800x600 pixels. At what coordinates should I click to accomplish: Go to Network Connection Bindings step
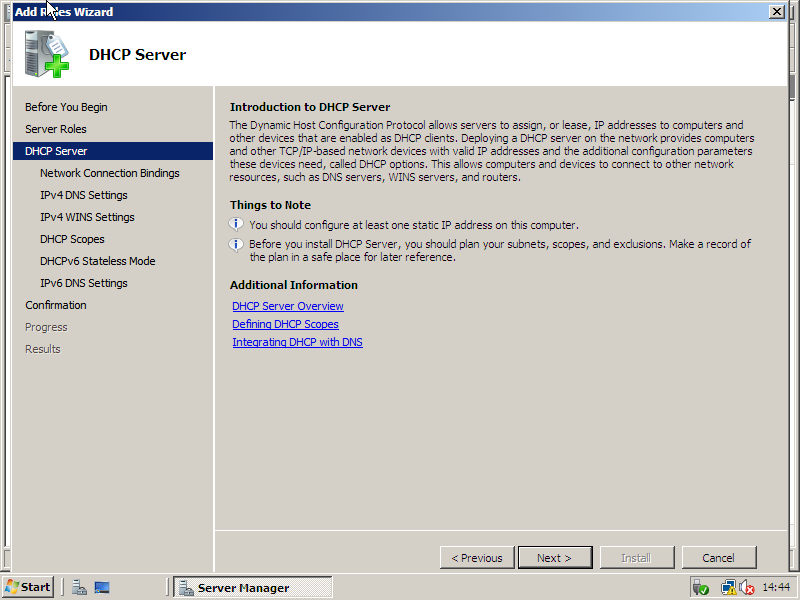pyautogui.click(x=109, y=173)
